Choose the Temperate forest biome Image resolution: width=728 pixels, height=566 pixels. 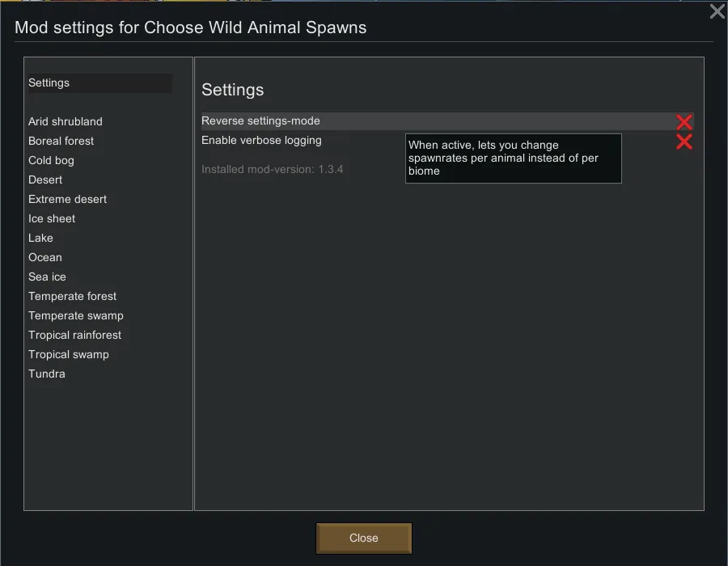73,297
